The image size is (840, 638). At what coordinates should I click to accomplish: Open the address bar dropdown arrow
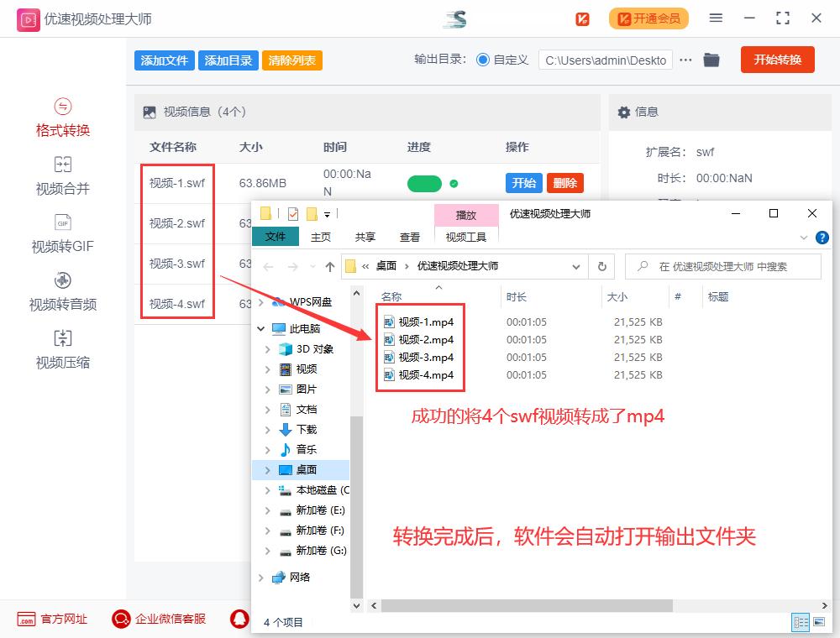pos(576,266)
